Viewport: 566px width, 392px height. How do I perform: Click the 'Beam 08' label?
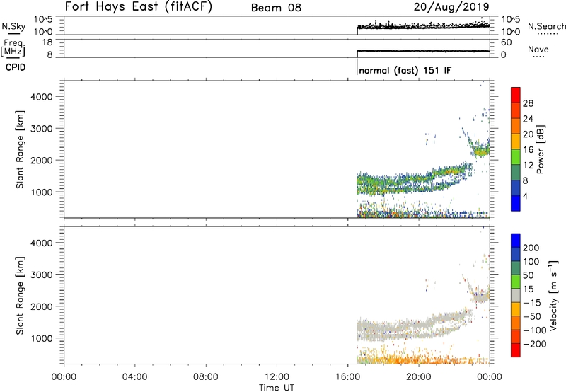click(276, 8)
